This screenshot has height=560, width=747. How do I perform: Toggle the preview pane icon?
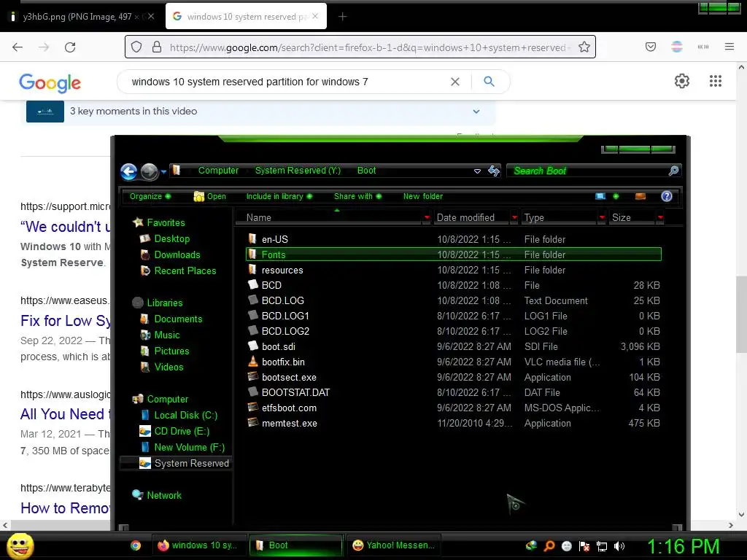coord(640,196)
